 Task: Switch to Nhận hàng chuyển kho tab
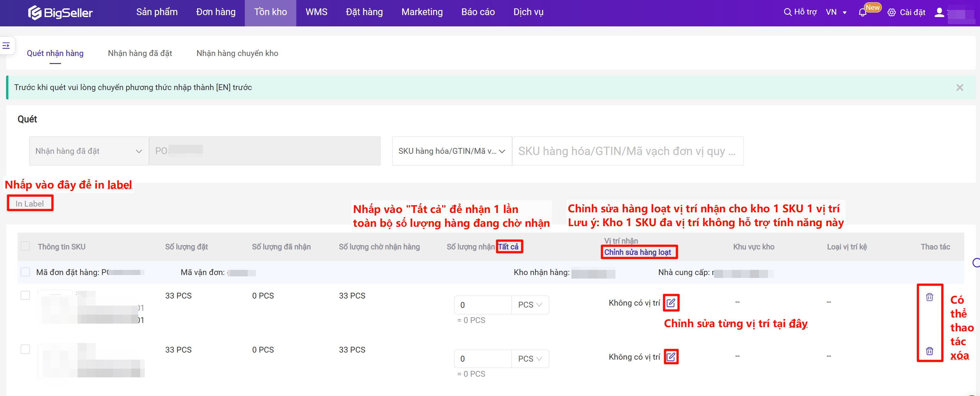point(237,53)
